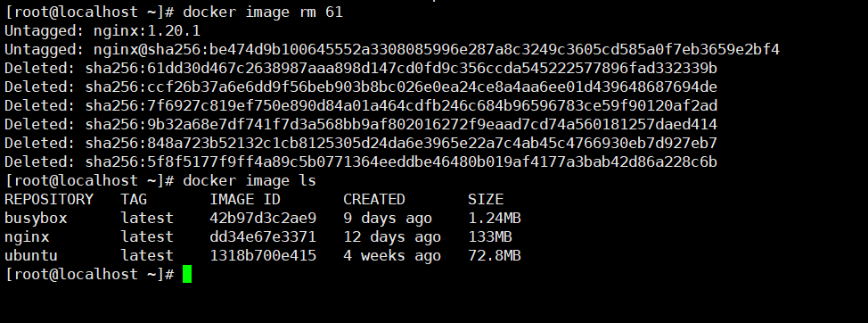Click the 1.24MB size value
868x323 pixels.
click(495, 219)
